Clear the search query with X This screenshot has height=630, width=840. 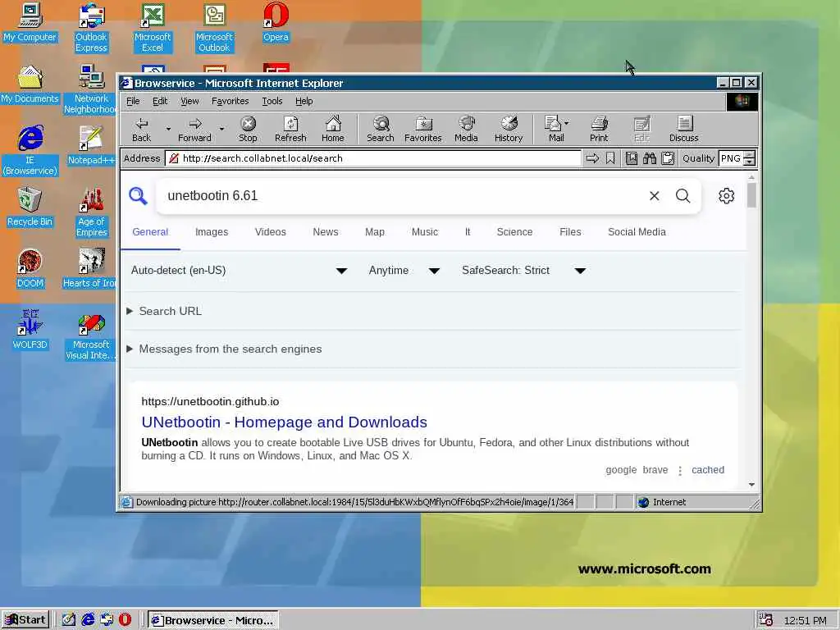[x=654, y=196]
